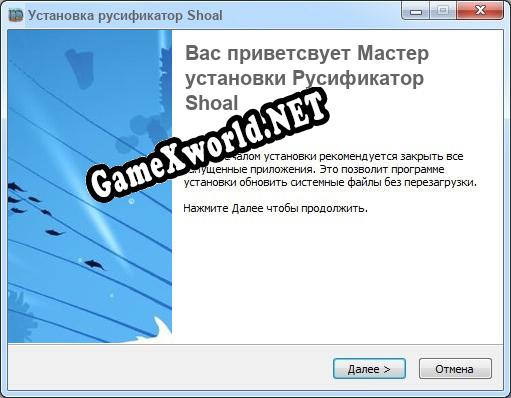
Task: Click the Далее > button to continue
Action: point(369,369)
